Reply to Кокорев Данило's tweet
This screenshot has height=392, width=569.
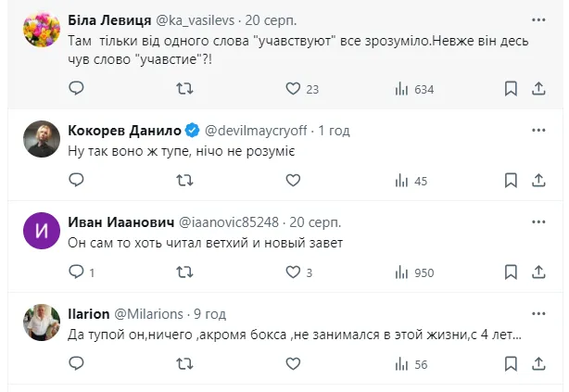coord(77,181)
